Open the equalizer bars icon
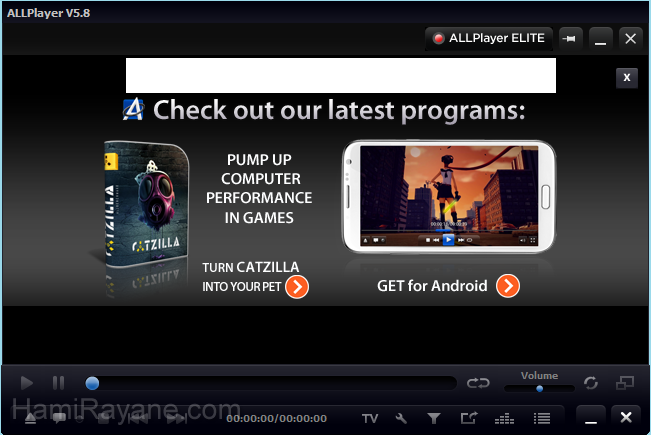Viewport: 651px width, 435px height. point(504,418)
